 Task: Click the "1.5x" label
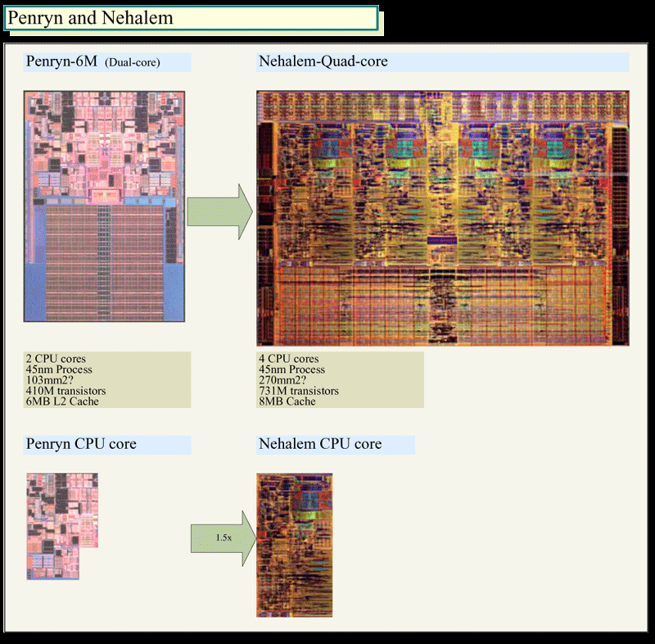[224, 537]
